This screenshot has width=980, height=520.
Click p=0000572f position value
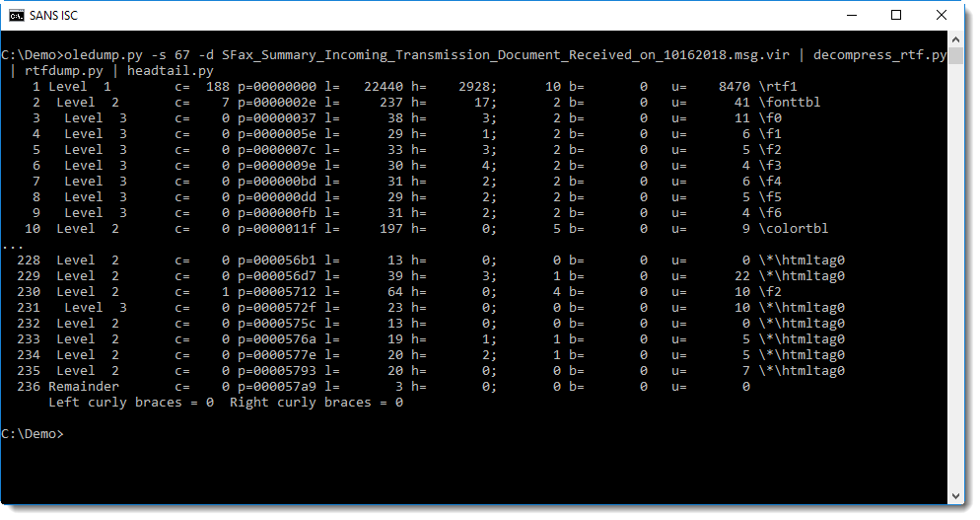(277, 307)
